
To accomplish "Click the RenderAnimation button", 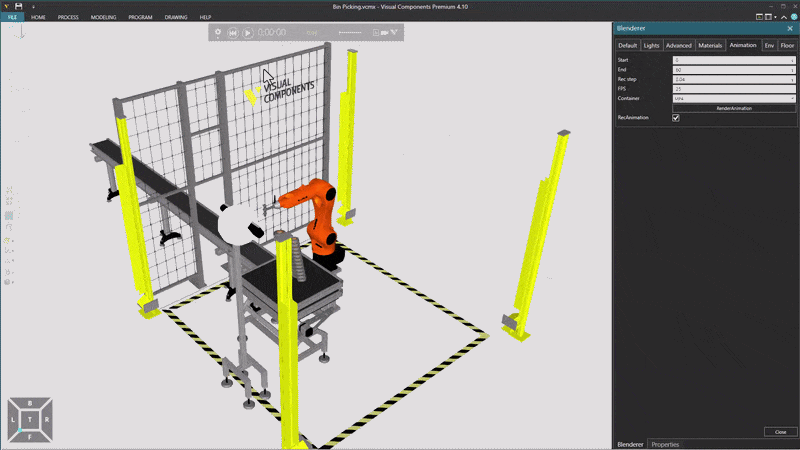I will coord(734,108).
